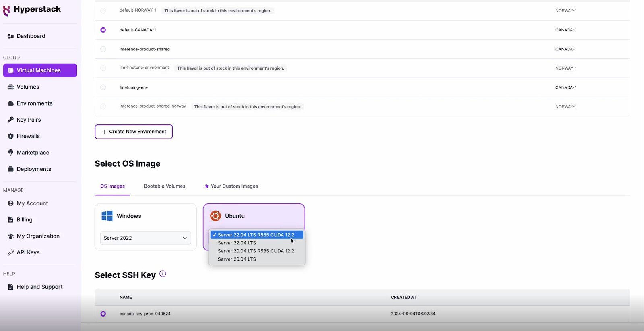Viewport: 644px width, 331px height.
Task: Click Create New Environment button
Action: pos(134,132)
